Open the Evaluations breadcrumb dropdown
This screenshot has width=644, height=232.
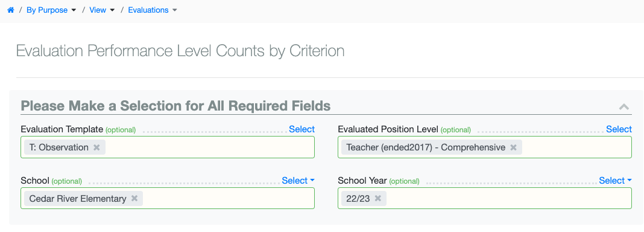pos(153,10)
